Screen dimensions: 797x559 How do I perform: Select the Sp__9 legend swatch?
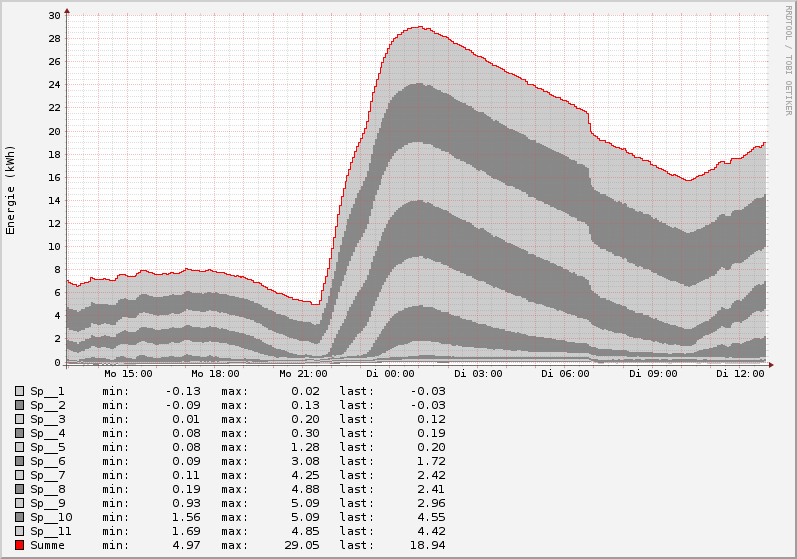pos(20,503)
